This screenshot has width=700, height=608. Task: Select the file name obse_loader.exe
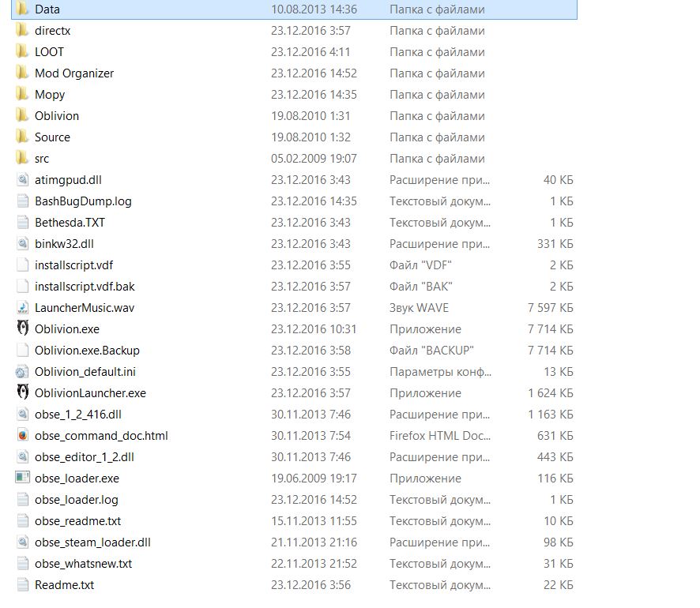tap(77, 479)
